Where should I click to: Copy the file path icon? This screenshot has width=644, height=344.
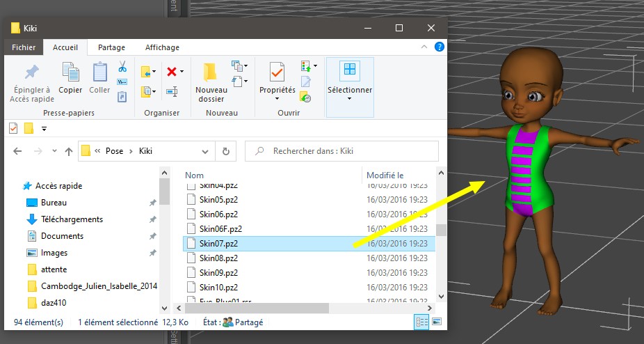pos(122,82)
